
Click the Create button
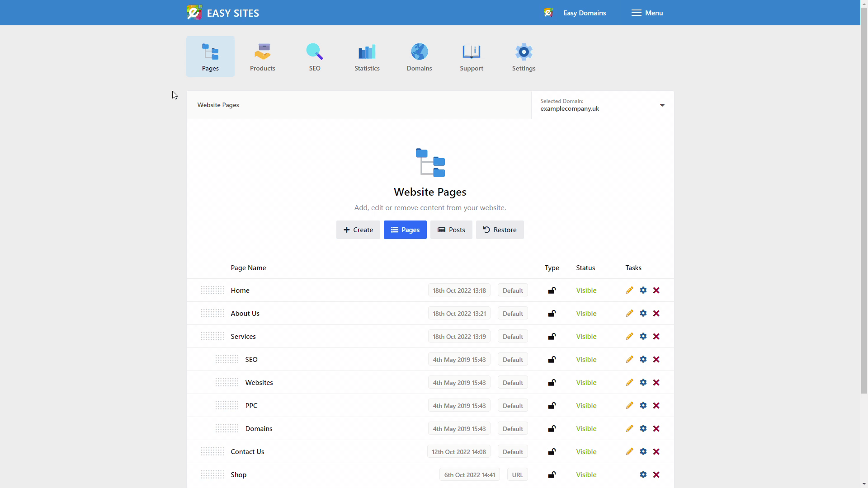[358, 230]
